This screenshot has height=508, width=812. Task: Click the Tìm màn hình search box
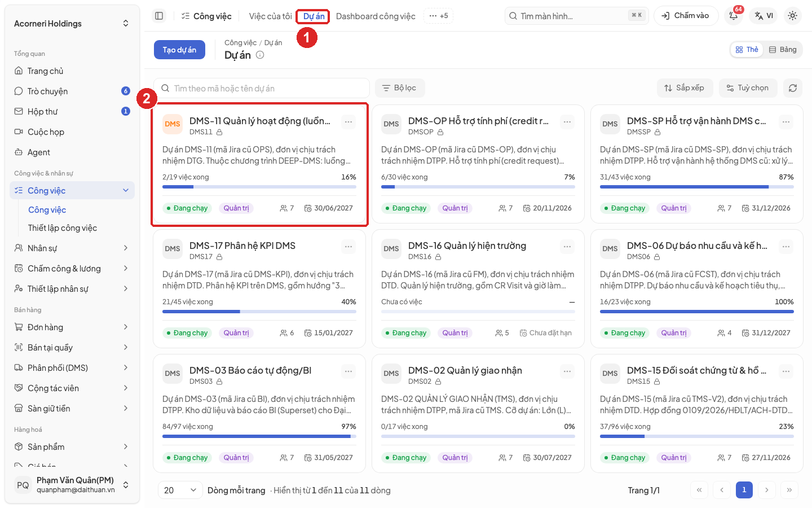[576, 16]
